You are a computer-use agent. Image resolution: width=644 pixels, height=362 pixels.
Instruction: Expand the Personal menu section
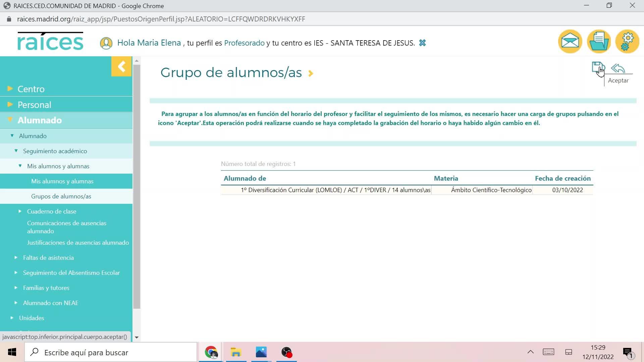[x=34, y=105]
